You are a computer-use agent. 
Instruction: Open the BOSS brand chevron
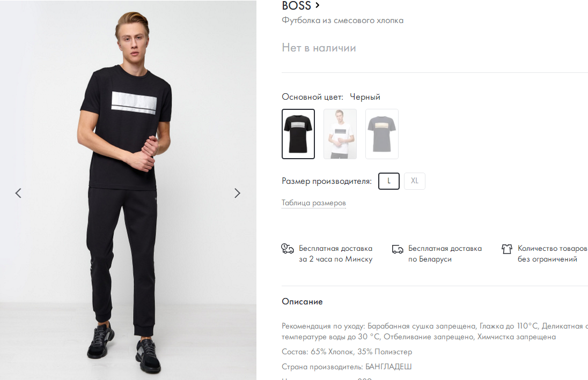(318, 5)
